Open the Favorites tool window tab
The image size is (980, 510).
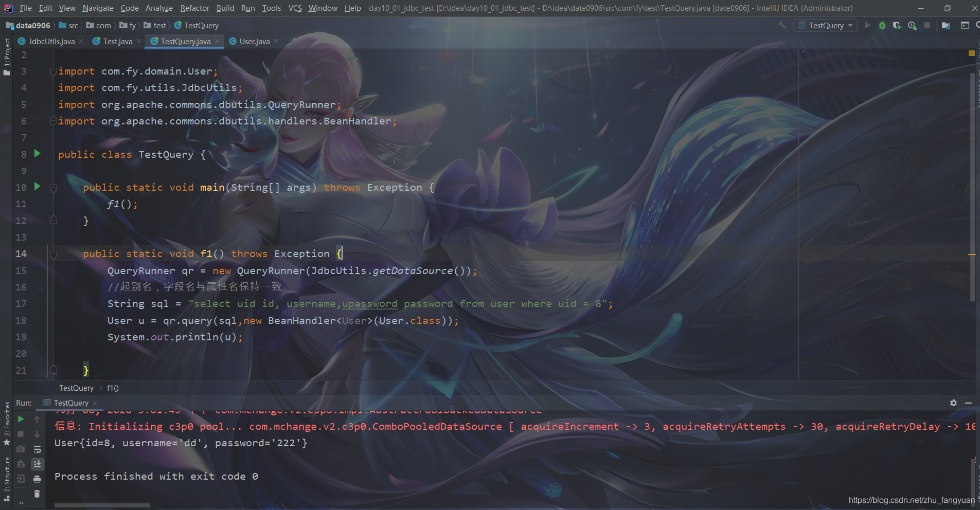coord(7,424)
